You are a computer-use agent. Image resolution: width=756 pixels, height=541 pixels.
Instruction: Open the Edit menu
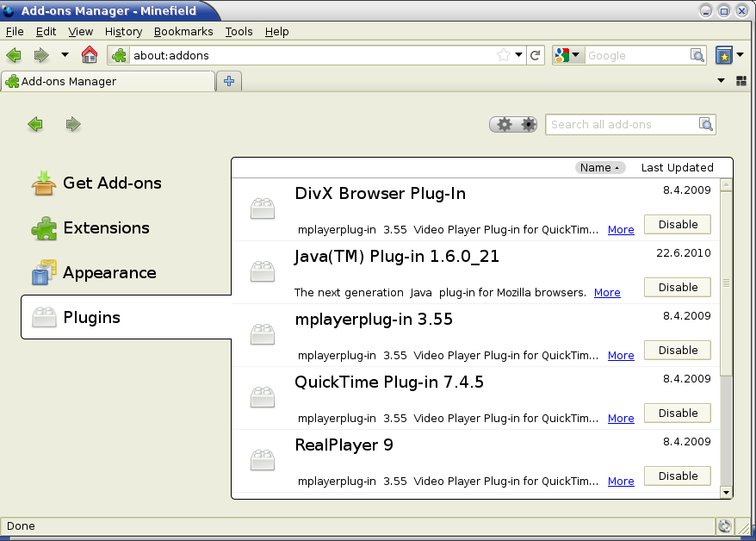tap(46, 31)
